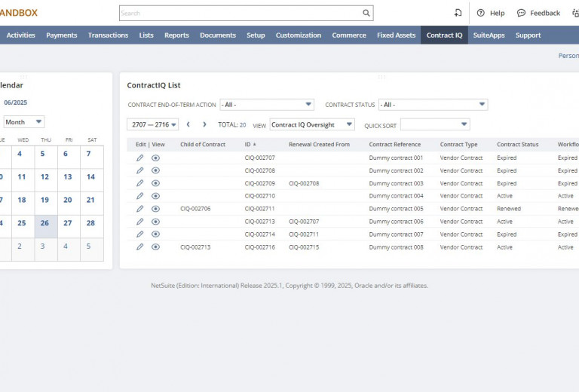Screen dimensions: 579x392
Task: Click Renewed status for Dummy contract 005
Action: click(x=509, y=209)
